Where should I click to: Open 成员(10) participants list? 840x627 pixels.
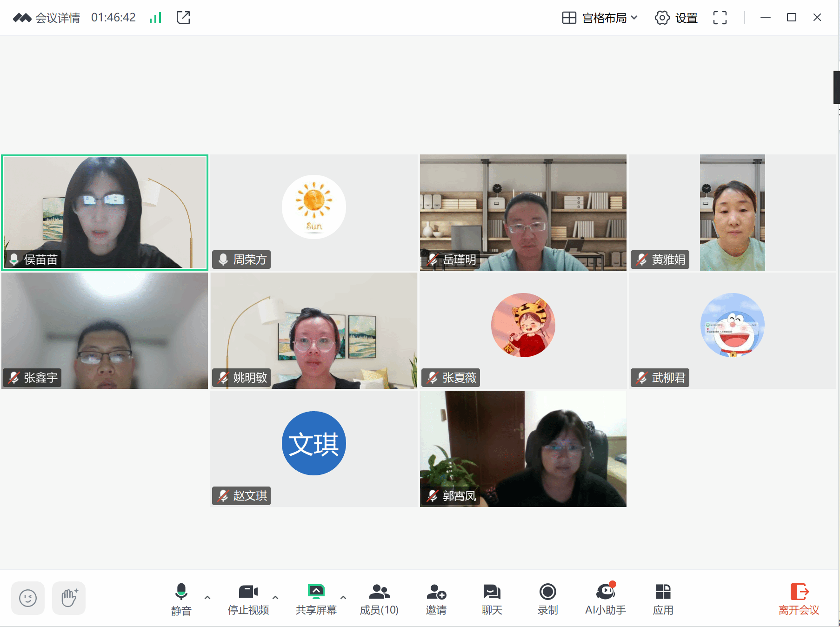coord(379,599)
